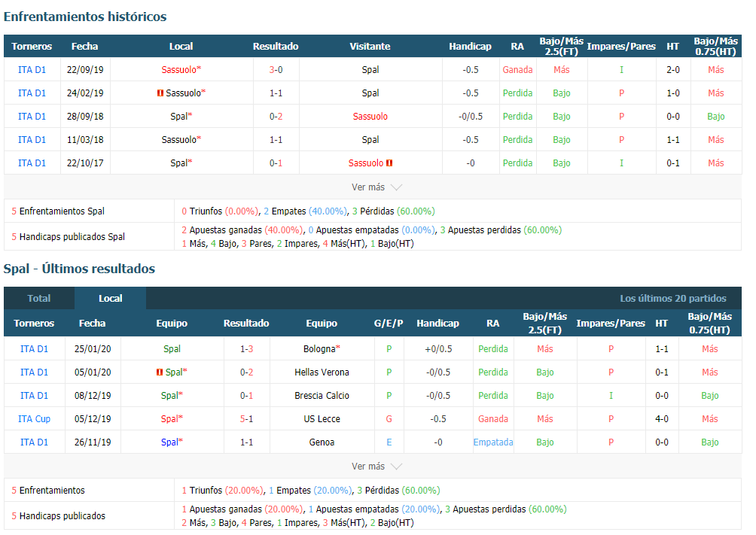This screenshot has height=535, width=756.
Task: Open ITA D1 link for 11/03/18 match
Action: tap(32, 140)
